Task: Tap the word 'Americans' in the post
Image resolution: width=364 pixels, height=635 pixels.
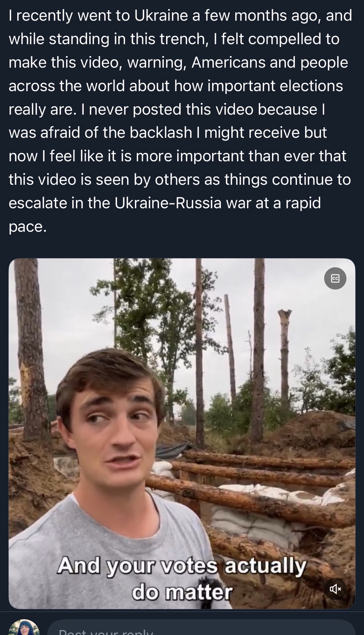Action: click(x=228, y=63)
